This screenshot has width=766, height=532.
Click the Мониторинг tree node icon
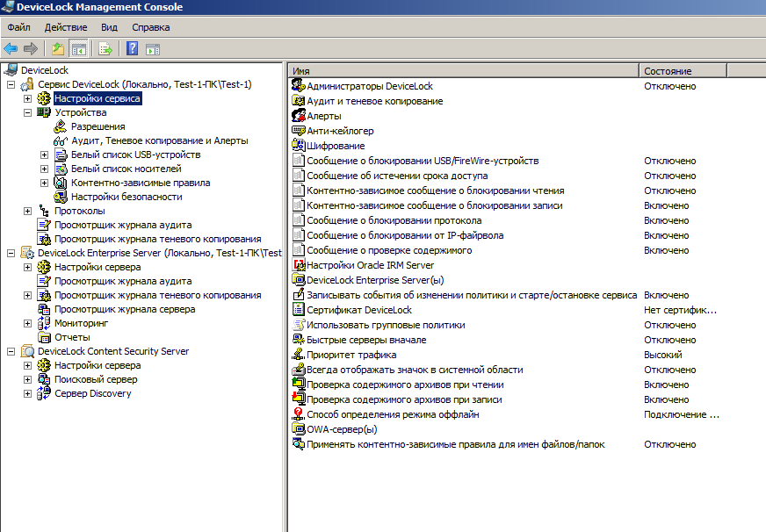(x=44, y=323)
